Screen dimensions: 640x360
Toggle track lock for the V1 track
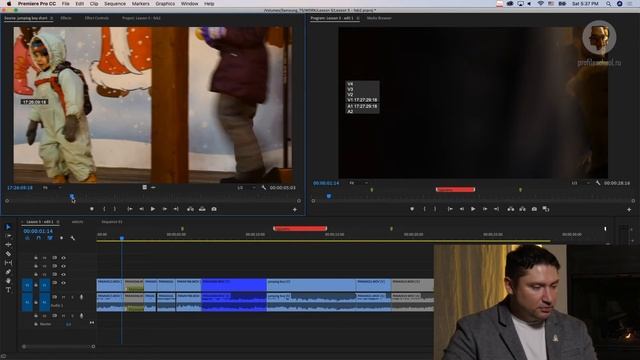coord(36,284)
